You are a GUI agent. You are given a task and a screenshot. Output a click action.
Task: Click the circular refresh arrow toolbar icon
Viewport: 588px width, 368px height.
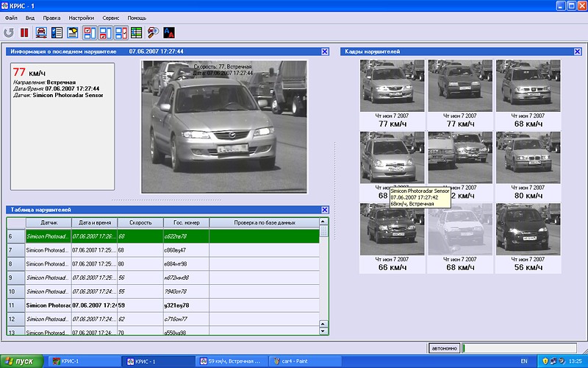[9, 32]
